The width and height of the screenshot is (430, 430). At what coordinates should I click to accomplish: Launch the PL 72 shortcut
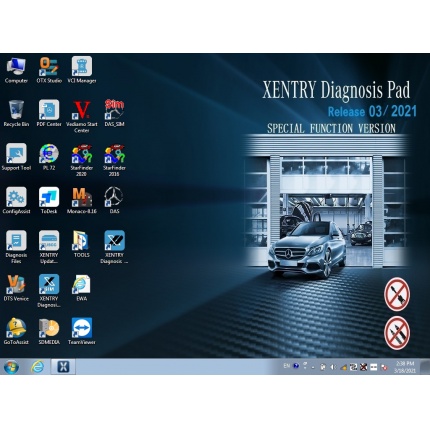click(49, 157)
